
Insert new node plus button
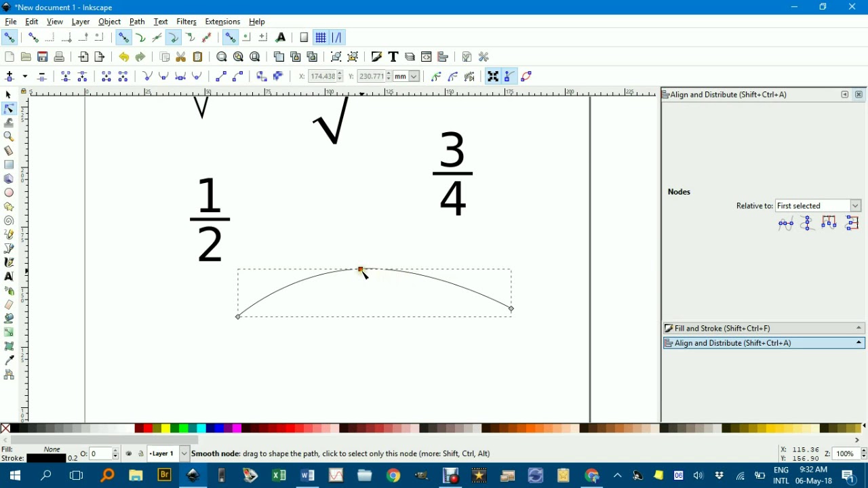click(9, 77)
